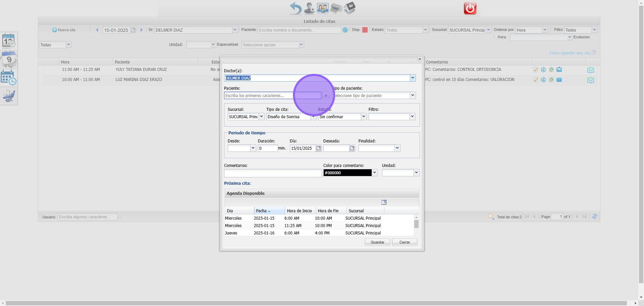Click the calendar icon in Agenda Disponible
Image resolution: width=644 pixels, height=306 pixels.
[384, 202]
